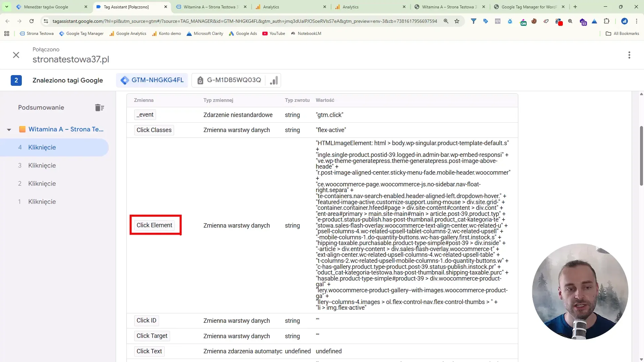Click the _event variable chip

point(145,115)
